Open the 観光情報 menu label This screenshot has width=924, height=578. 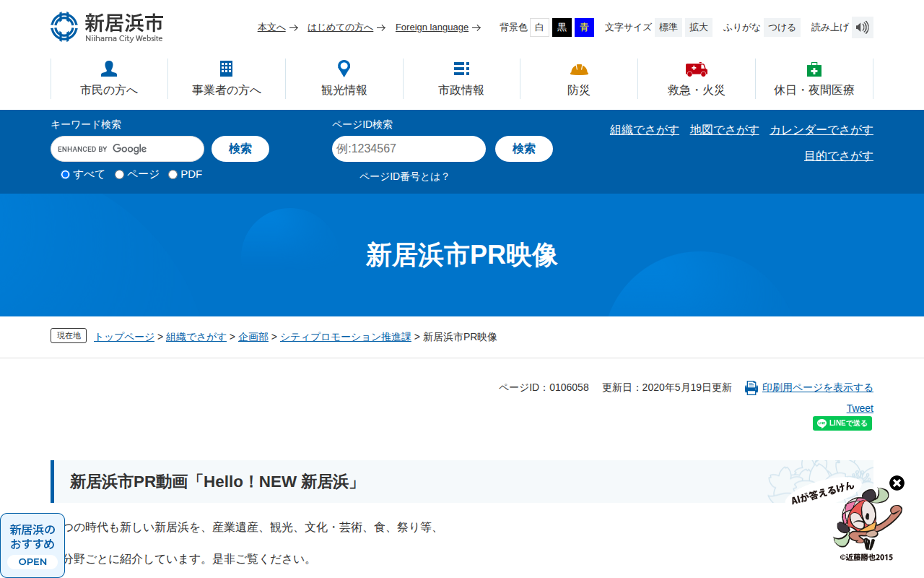(x=344, y=90)
